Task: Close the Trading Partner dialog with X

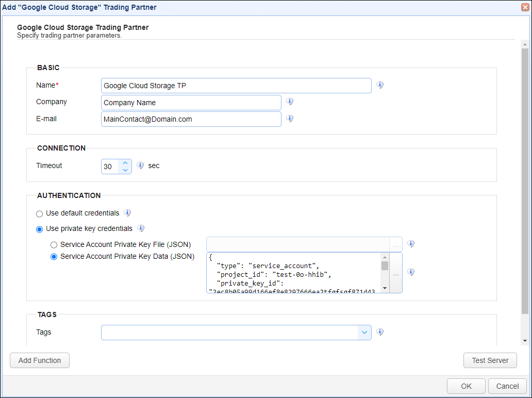Action: 525,7
